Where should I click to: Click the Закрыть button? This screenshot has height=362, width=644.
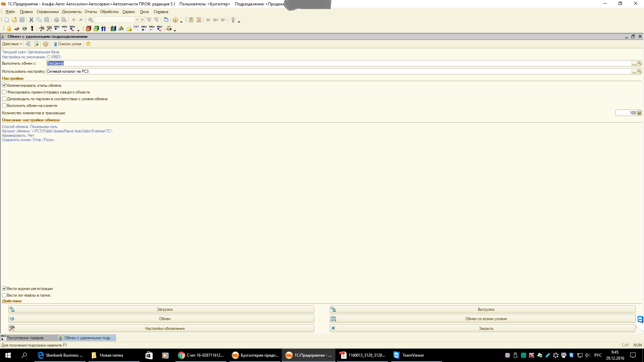[x=482, y=328]
